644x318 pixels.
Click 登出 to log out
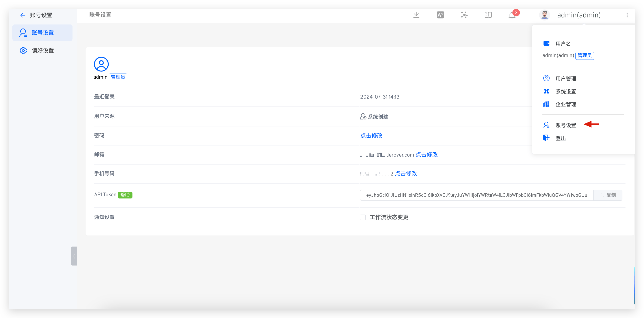560,138
